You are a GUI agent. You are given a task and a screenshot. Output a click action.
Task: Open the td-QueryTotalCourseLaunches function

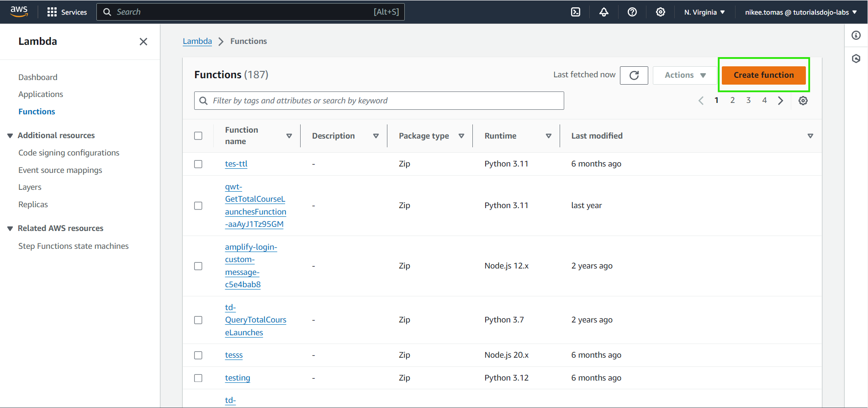pos(255,320)
